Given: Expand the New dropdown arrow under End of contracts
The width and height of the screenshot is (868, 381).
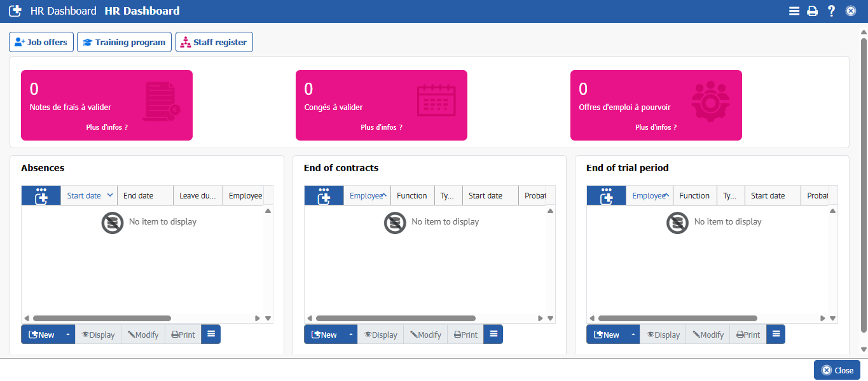Looking at the screenshot, I should 350,335.
